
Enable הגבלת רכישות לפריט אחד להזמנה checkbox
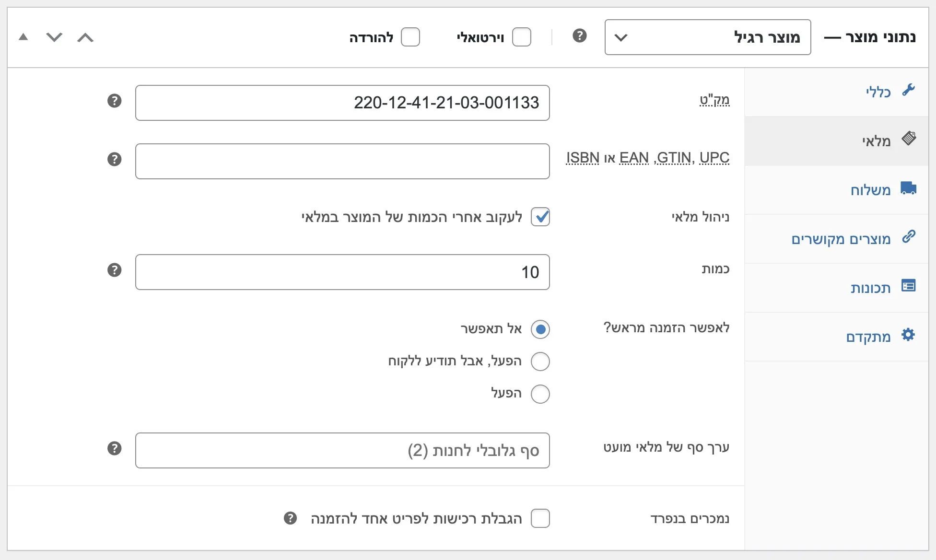540,518
